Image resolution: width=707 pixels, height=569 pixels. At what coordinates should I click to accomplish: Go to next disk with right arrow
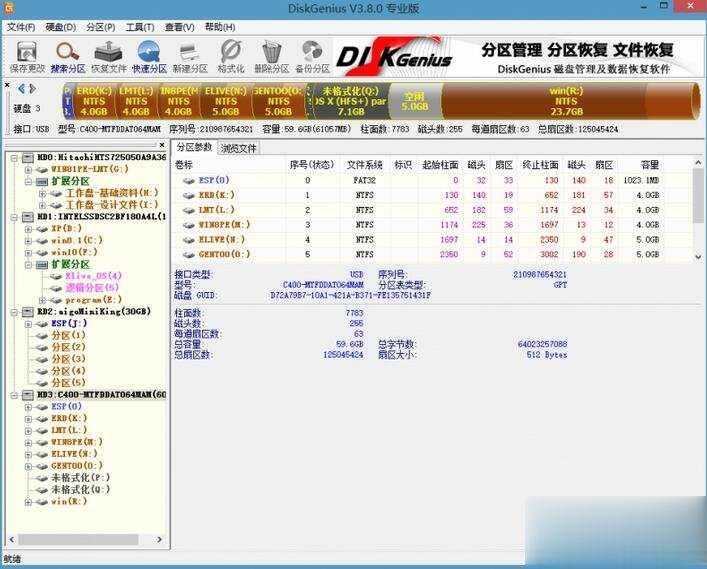[x=32, y=89]
